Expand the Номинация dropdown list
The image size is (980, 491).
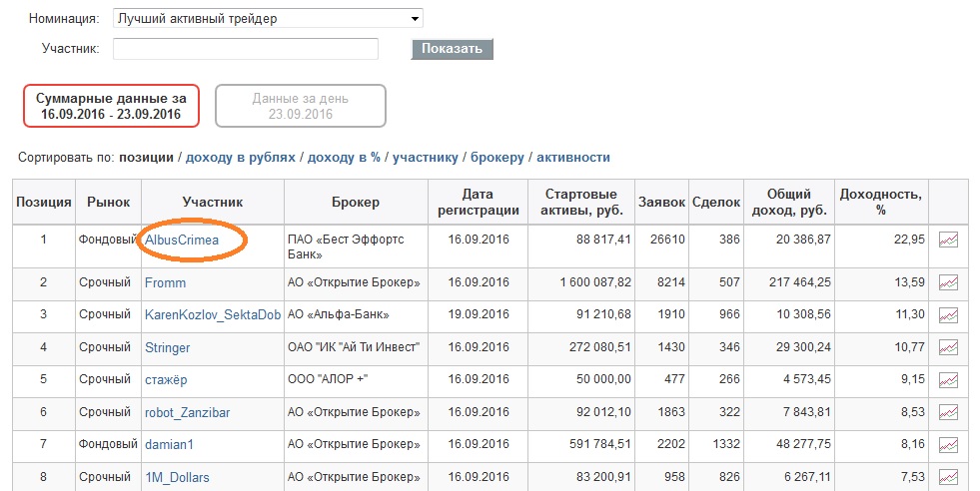(268, 19)
